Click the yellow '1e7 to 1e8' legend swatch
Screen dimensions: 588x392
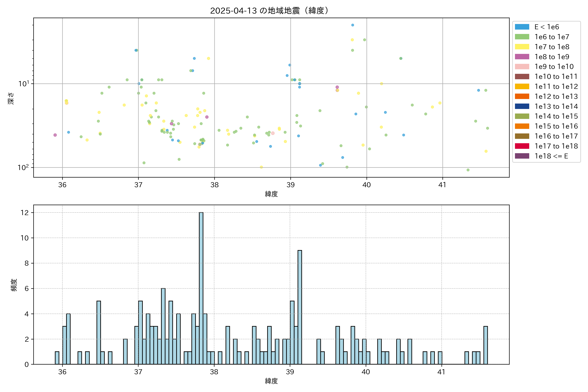[x=522, y=47]
